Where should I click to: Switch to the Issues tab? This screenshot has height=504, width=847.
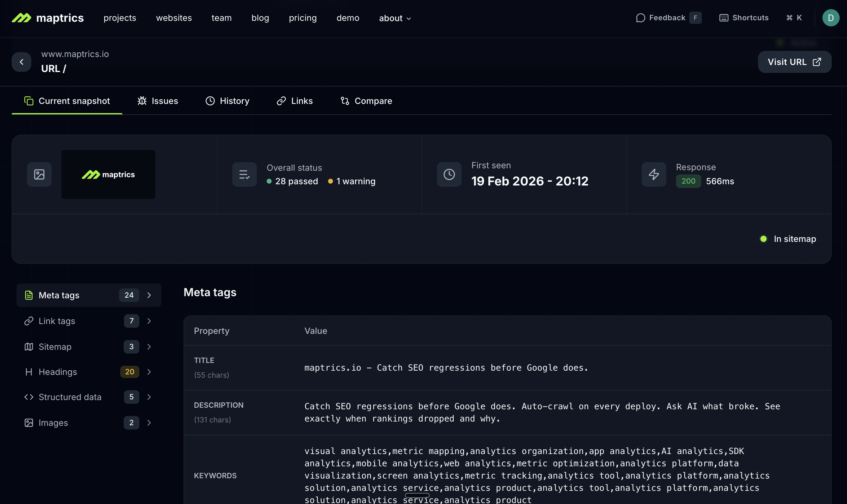[157, 101]
